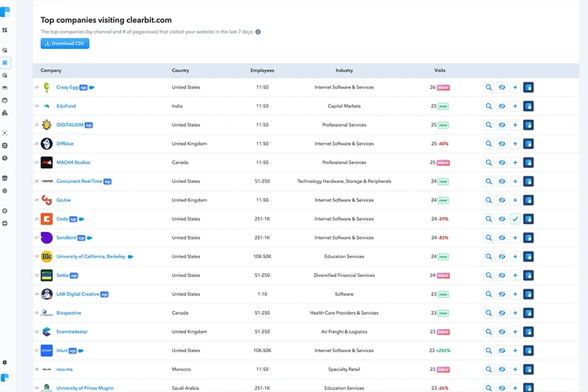Open the DIGITALISIM company link

tap(70, 125)
